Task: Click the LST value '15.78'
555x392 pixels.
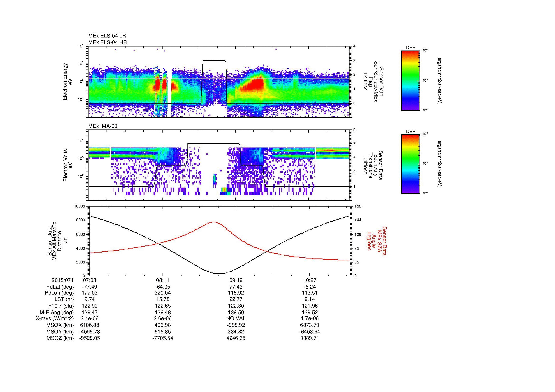Action: click(x=163, y=300)
